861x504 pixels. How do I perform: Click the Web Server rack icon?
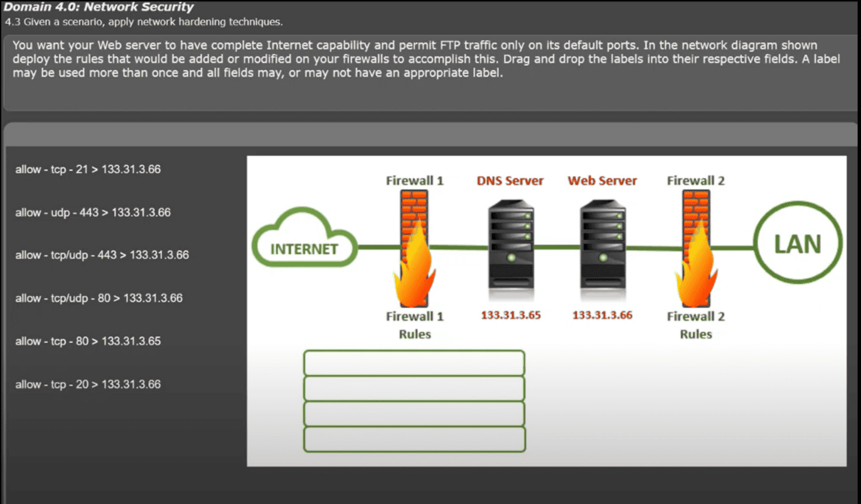(x=602, y=246)
